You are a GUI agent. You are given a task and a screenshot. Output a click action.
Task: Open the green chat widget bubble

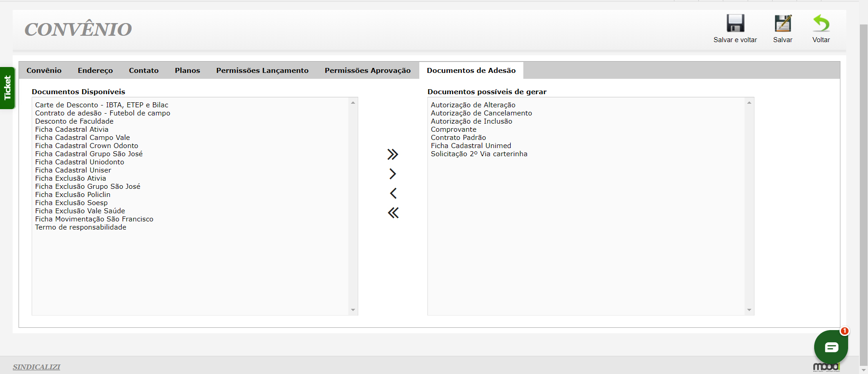(x=831, y=347)
